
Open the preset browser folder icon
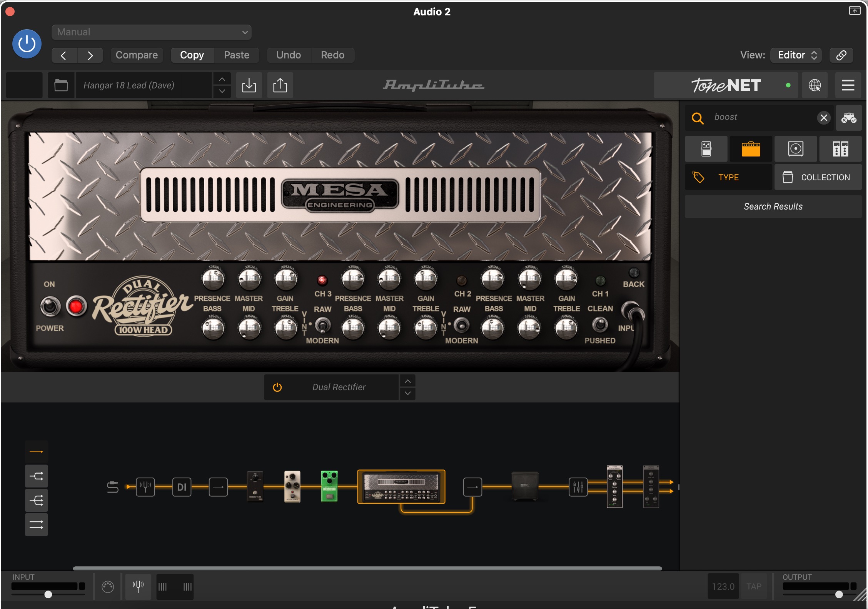[x=61, y=85]
